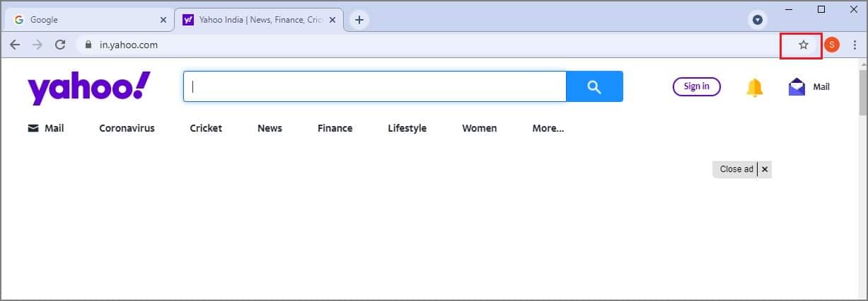Open the round dropdown icon in tab strip
This screenshot has width=868, height=301.
758,20
